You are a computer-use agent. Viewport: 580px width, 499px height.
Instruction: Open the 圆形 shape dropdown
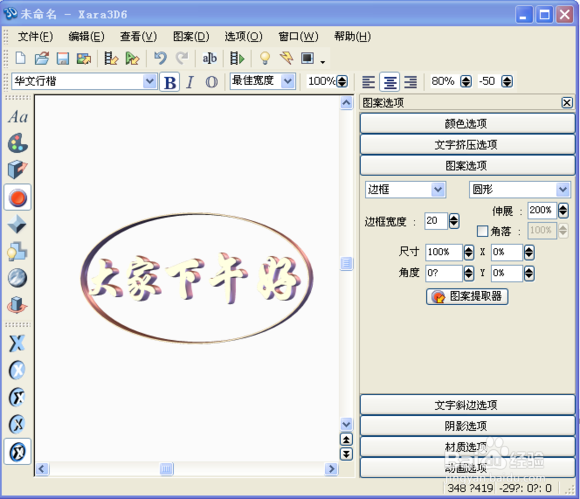(563, 190)
